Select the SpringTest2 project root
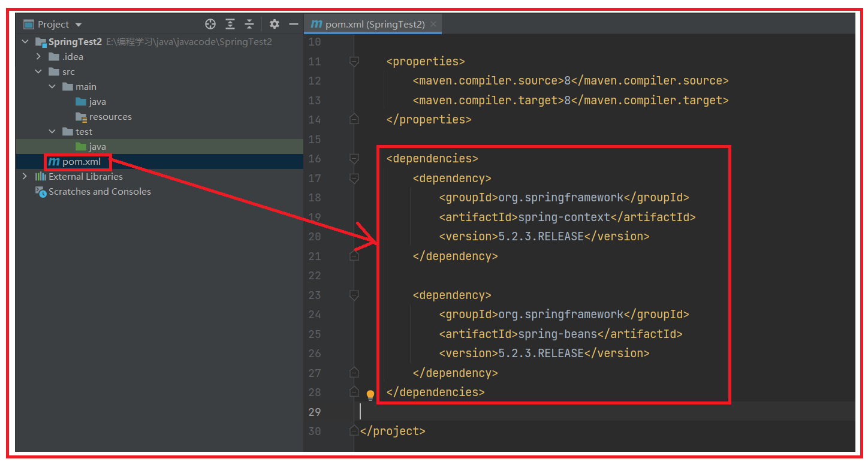The width and height of the screenshot is (868, 462). point(75,41)
